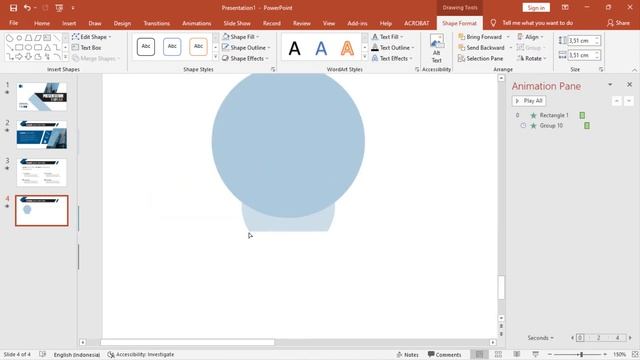Image resolution: width=640 pixels, height=360 pixels.
Task: Click the Share button
Action: click(x=618, y=23)
